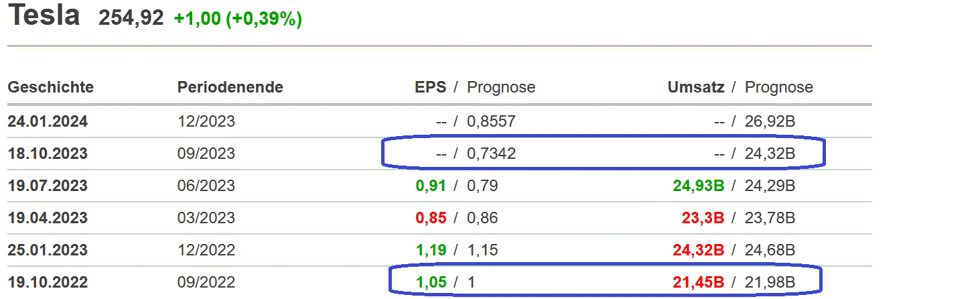This screenshot has height=299, width=980.
Task: Click the red EPS value 0,85
Action: [431, 218]
